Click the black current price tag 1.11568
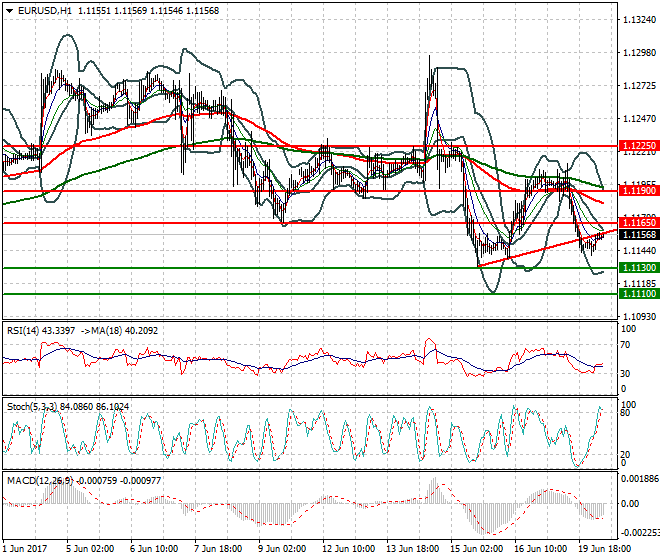 638,234
